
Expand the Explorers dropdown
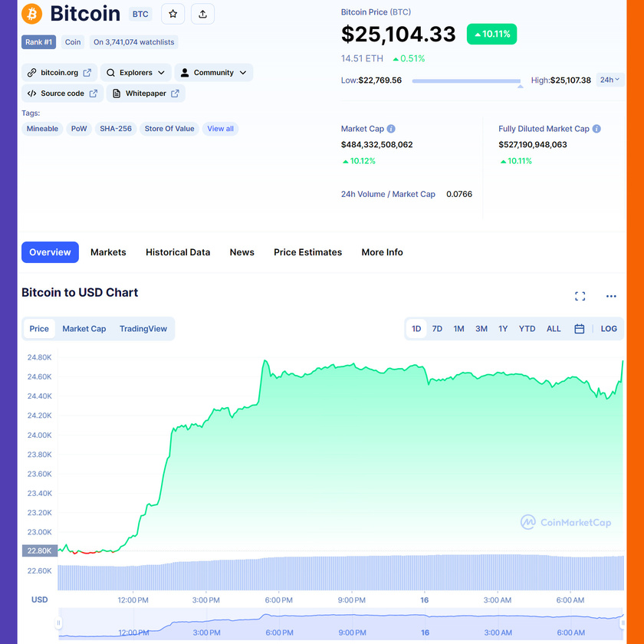coord(136,73)
